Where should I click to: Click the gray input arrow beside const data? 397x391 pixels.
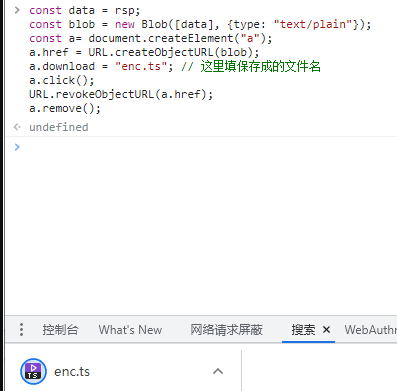click(17, 10)
